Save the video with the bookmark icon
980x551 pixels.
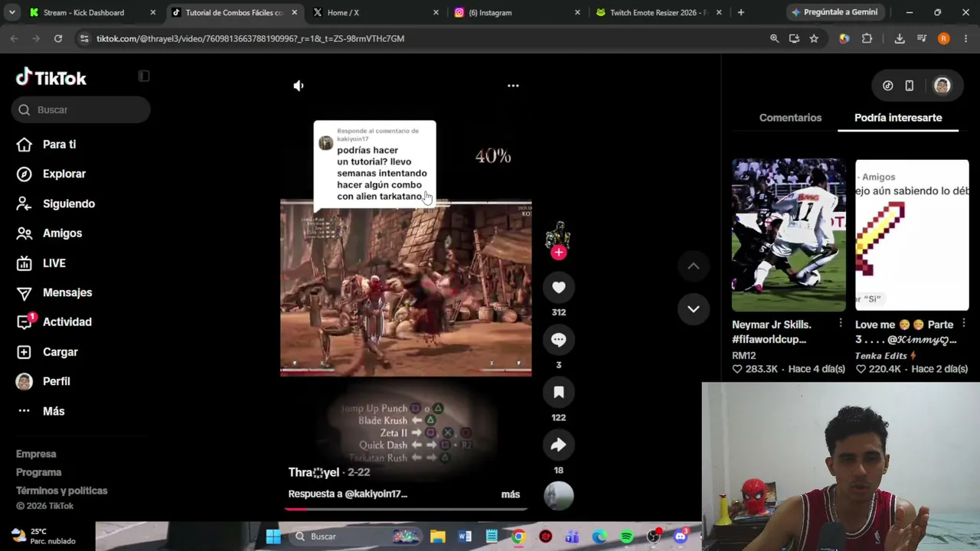coord(559,393)
